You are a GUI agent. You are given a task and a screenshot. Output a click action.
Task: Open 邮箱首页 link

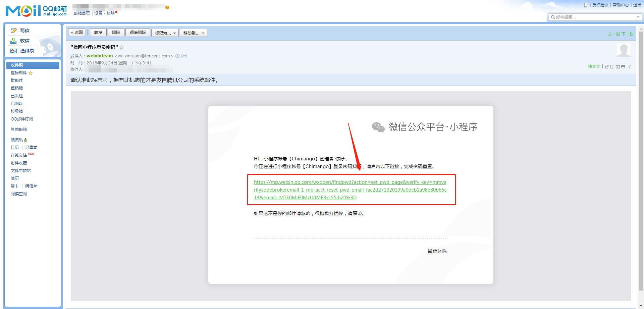coord(82,13)
